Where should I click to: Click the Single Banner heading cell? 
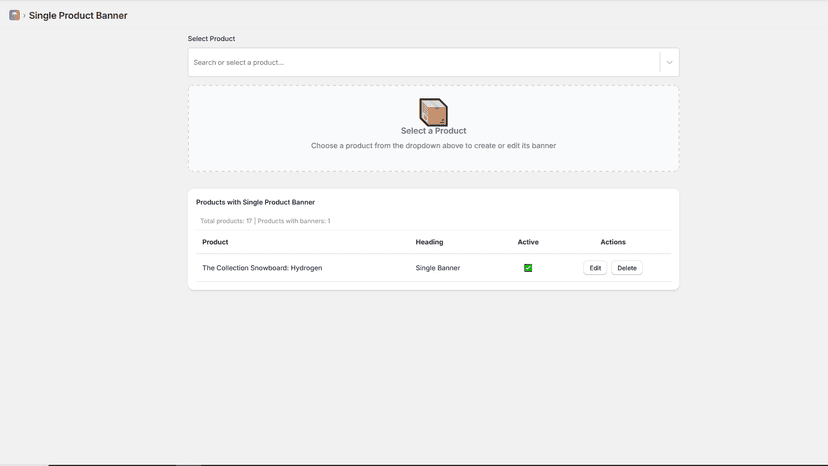pyautogui.click(x=438, y=268)
